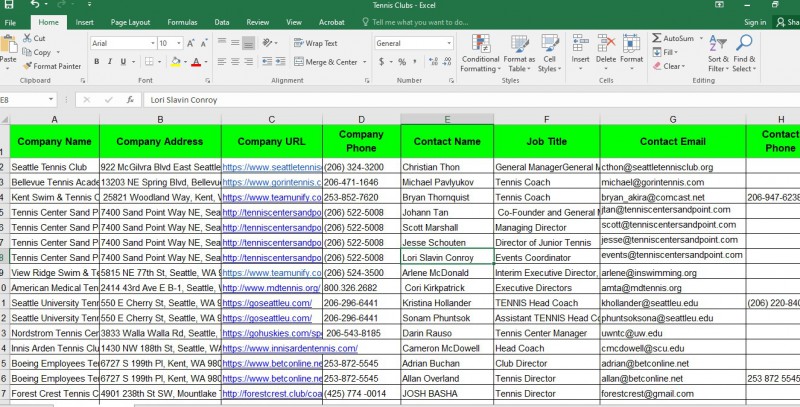Toggle bold formatting
Viewport: 800px width, 407px height.
pyautogui.click(x=96, y=62)
